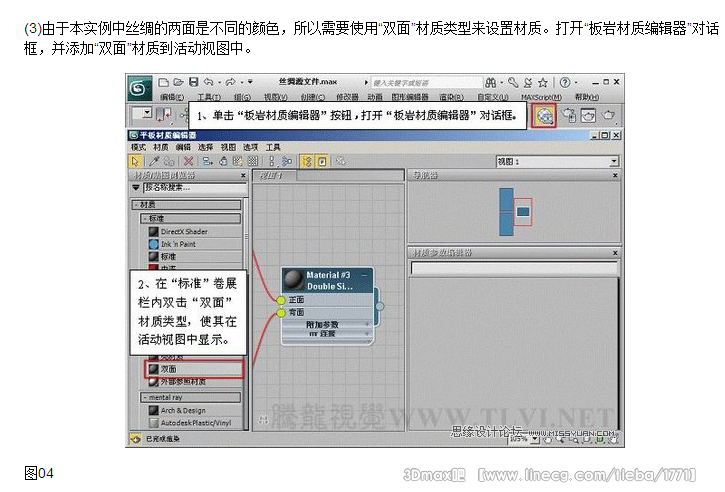Click the eyedropper Pick Material icon
This screenshot has width=725, height=492.
[154, 161]
